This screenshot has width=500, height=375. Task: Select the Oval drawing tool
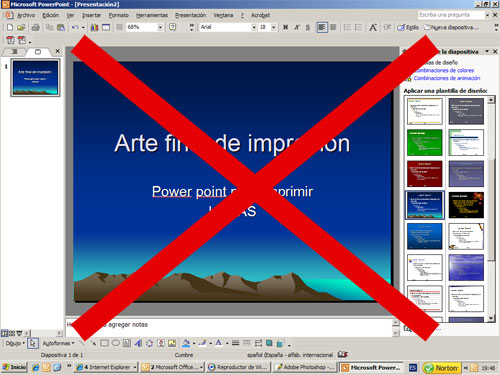[116, 343]
